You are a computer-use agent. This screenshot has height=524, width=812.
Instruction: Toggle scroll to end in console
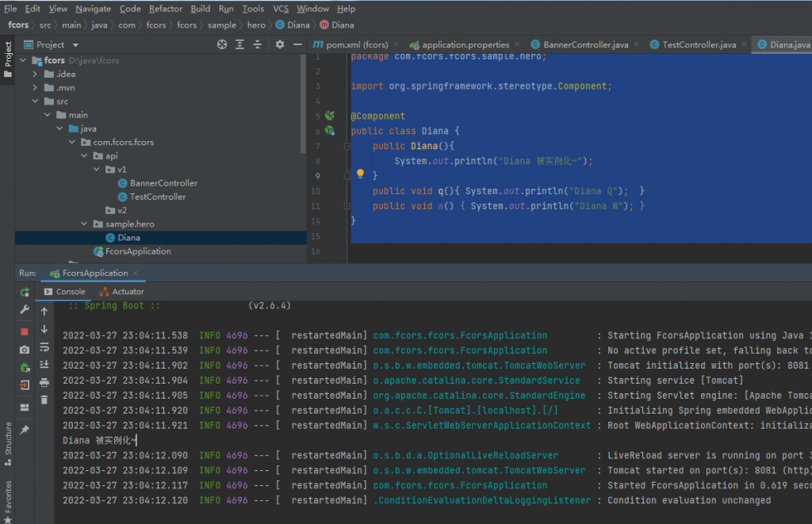point(44,365)
